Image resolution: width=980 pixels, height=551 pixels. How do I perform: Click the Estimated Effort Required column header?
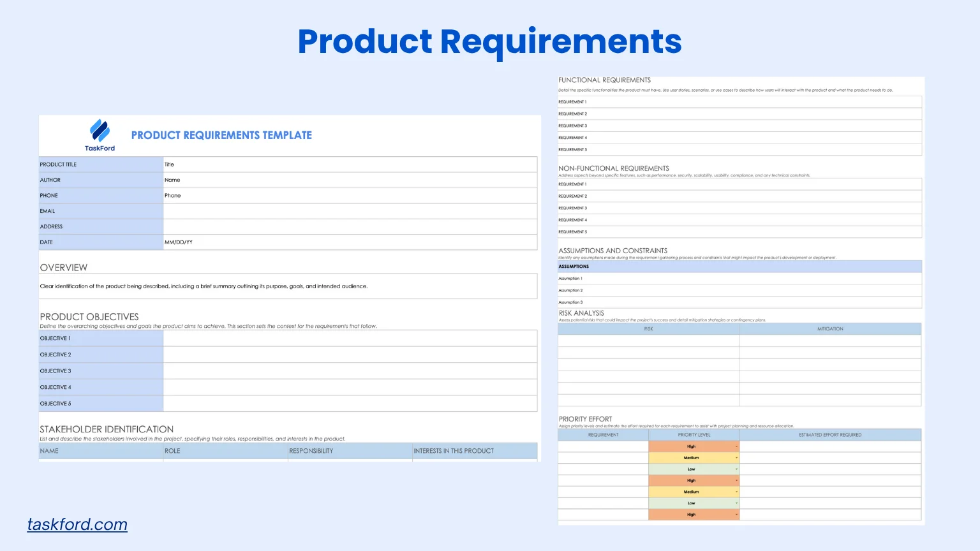829,435
